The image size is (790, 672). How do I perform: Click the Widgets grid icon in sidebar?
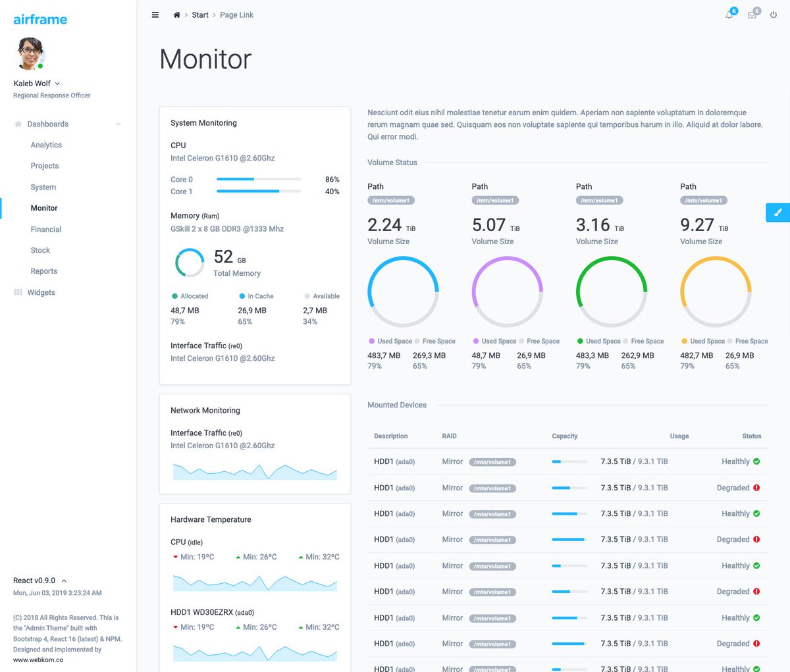18,292
